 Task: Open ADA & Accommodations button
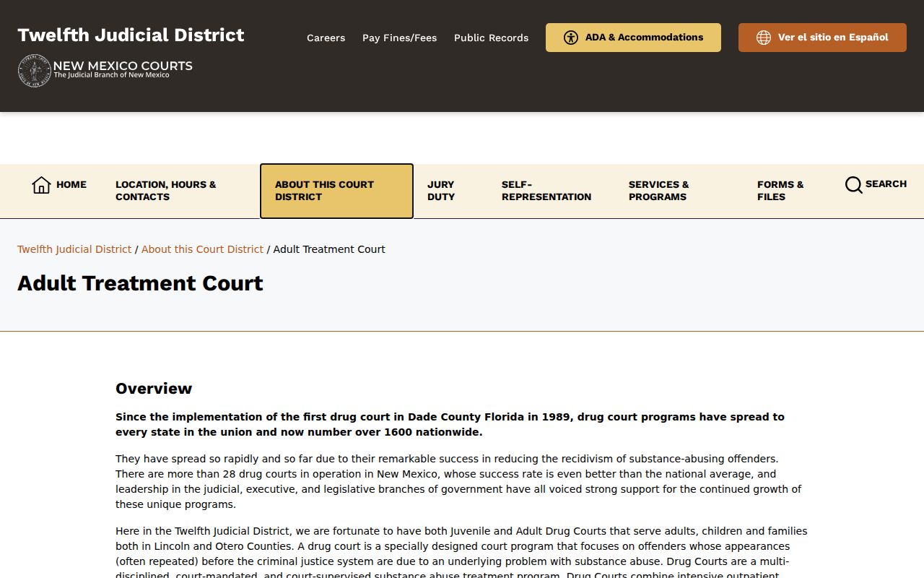[x=633, y=38]
